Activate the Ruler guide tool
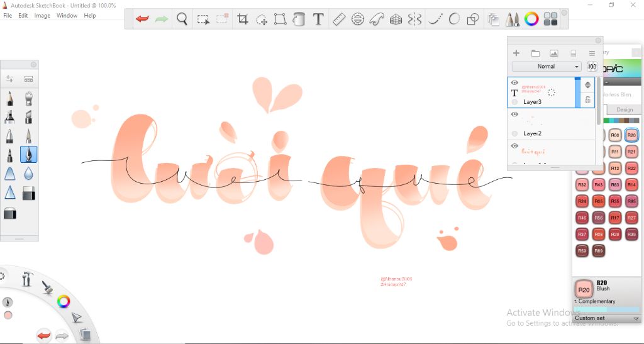 (x=339, y=19)
